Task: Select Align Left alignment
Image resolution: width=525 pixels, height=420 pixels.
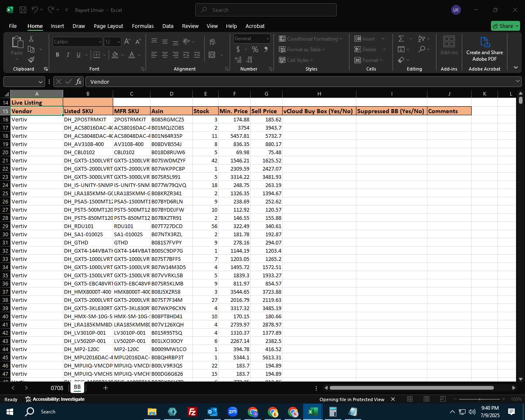Action: (x=154, y=55)
